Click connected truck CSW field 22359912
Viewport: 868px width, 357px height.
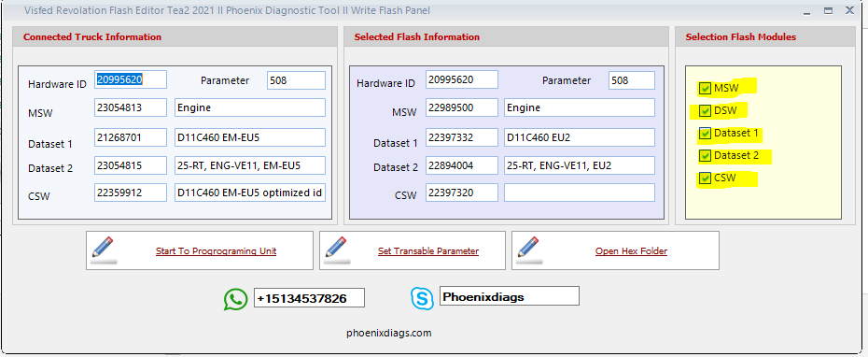click(x=131, y=193)
